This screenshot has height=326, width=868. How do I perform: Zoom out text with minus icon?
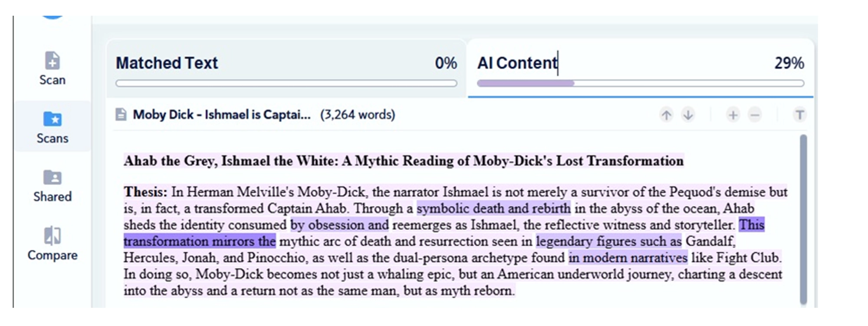pos(755,115)
